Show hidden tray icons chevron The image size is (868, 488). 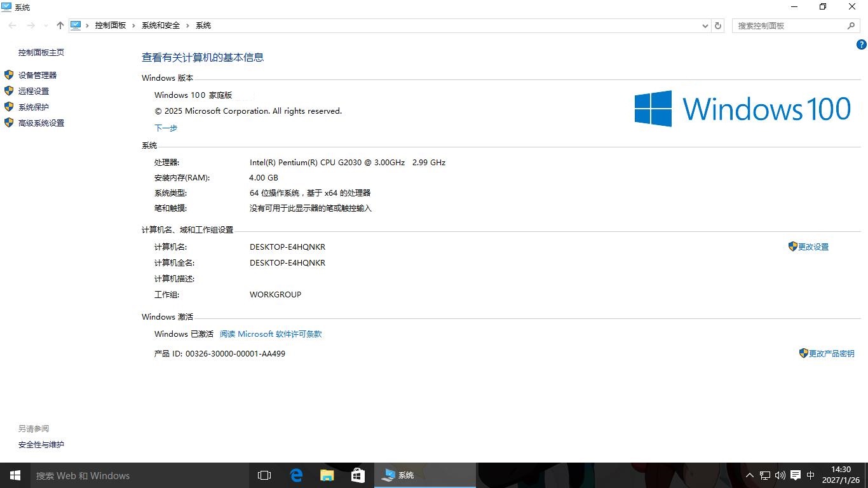coord(750,475)
